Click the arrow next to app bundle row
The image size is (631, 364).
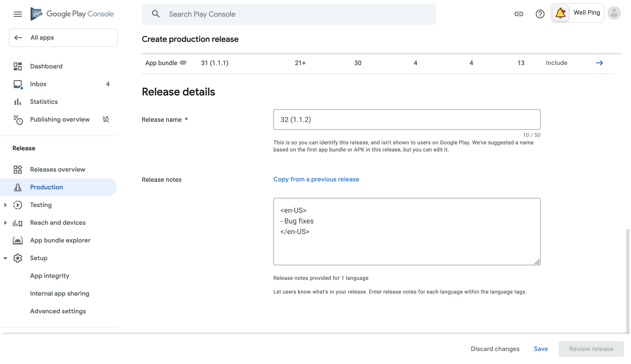[x=599, y=63]
